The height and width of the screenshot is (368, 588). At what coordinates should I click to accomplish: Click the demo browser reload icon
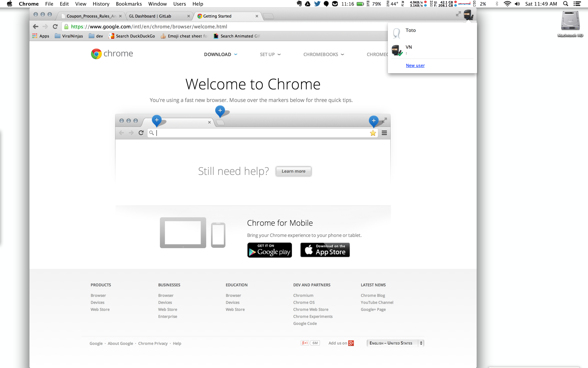point(141,133)
